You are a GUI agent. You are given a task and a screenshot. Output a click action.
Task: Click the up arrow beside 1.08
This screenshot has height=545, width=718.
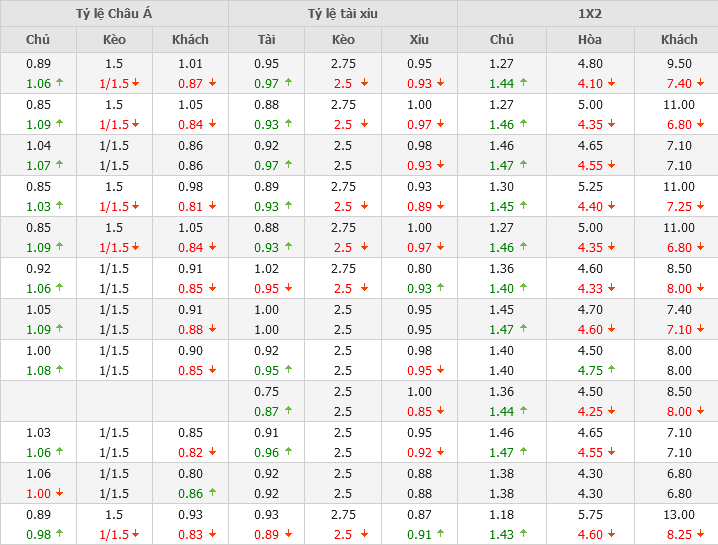(59, 371)
